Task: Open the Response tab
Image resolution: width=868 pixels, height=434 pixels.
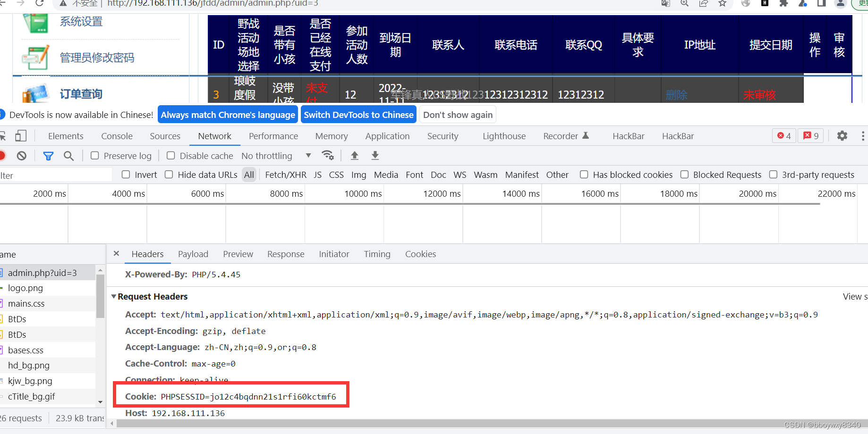Action: tap(286, 254)
